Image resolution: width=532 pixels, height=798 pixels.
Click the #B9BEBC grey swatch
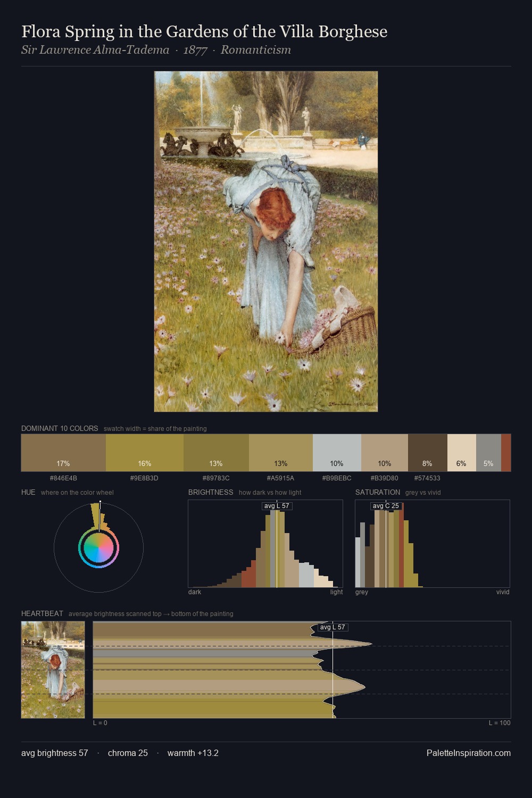(x=337, y=453)
